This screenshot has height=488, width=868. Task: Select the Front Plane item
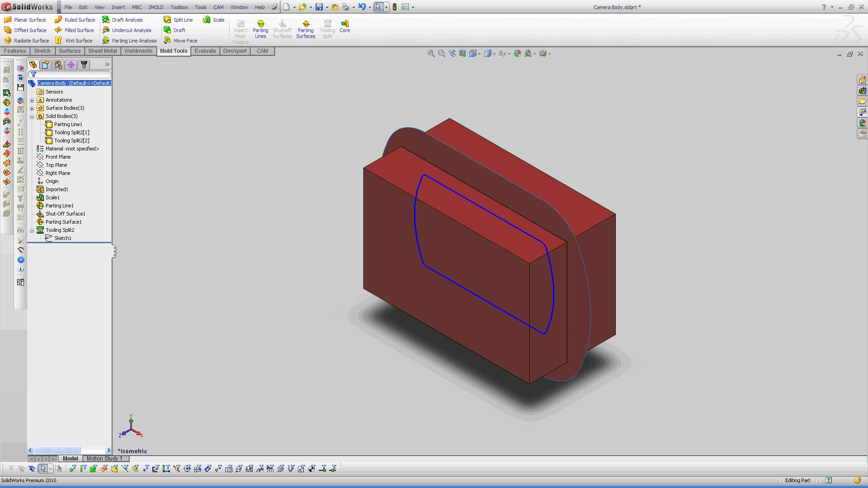[x=54, y=157]
